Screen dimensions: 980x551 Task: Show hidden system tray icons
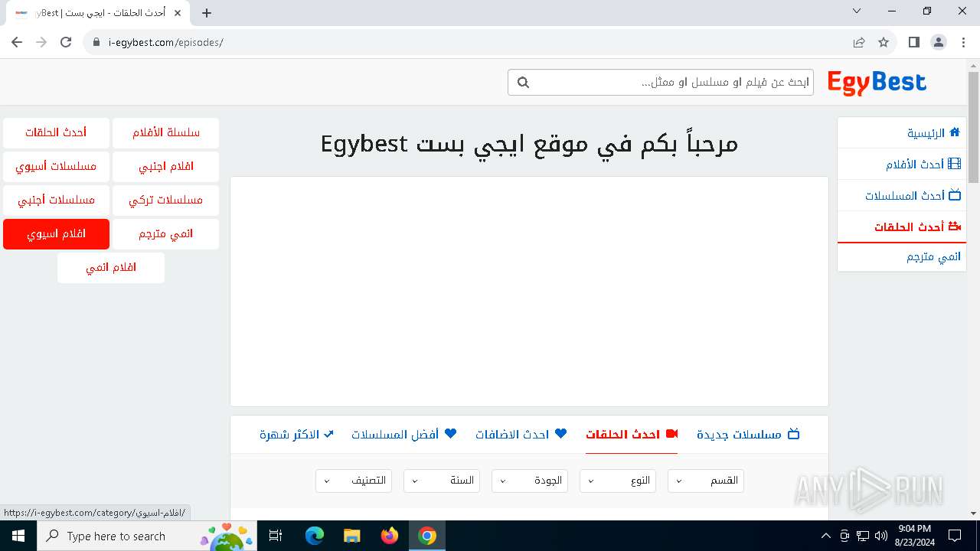pos(825,536)
